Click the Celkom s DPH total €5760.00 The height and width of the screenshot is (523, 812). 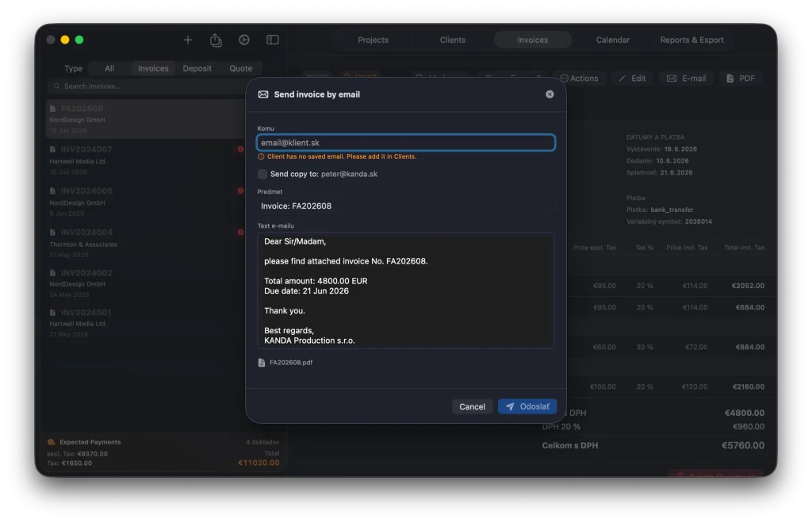point(742,446)
